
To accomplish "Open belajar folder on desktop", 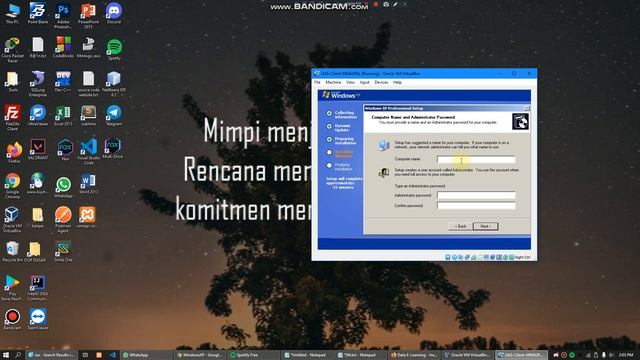I will [38, 217].
